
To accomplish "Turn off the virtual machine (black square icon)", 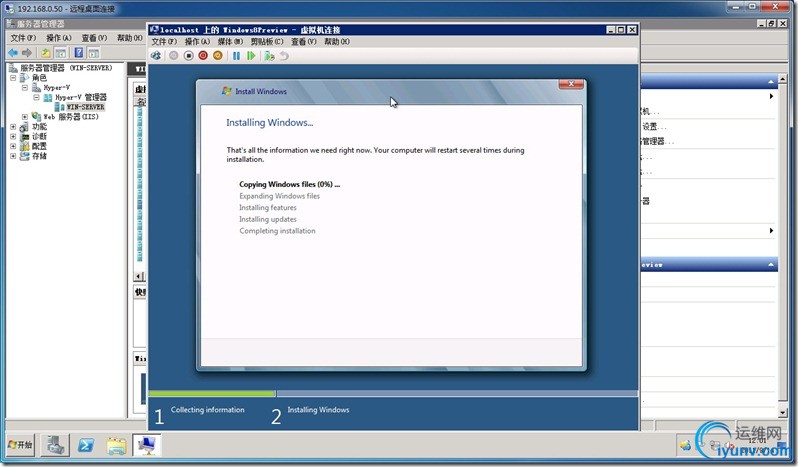I will click(188, 55).
